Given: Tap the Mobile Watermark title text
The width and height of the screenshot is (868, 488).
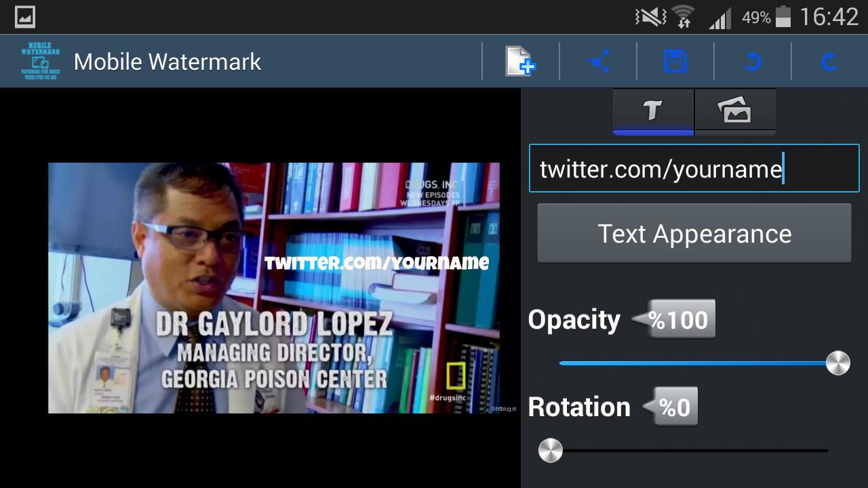Looking at the screenshot, I should [x=167, y=62].
